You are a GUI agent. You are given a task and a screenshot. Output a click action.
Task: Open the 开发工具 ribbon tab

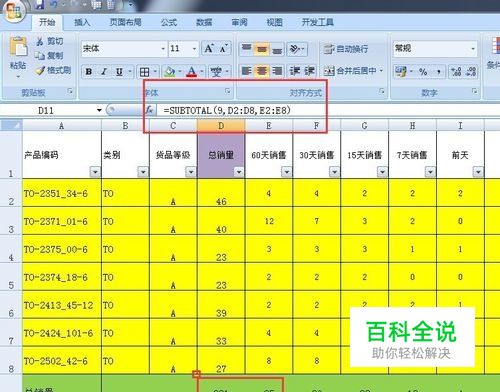click(x=318, y=22)
